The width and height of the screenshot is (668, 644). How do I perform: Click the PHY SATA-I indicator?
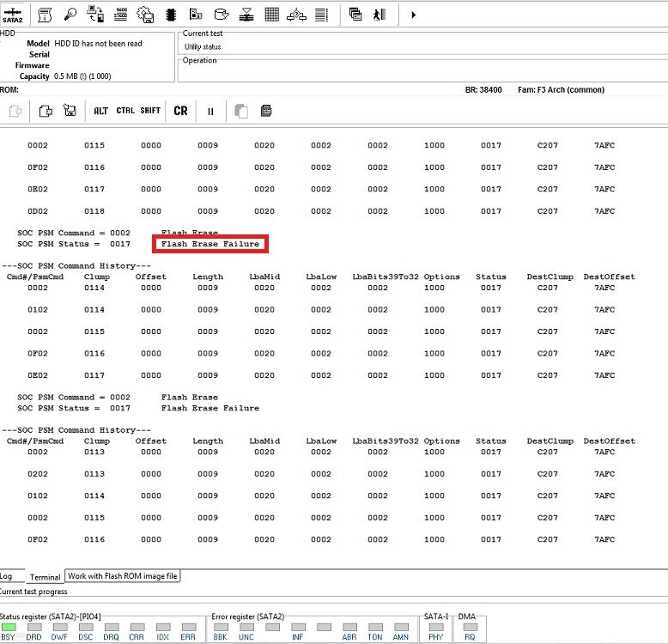click(436, 627)
